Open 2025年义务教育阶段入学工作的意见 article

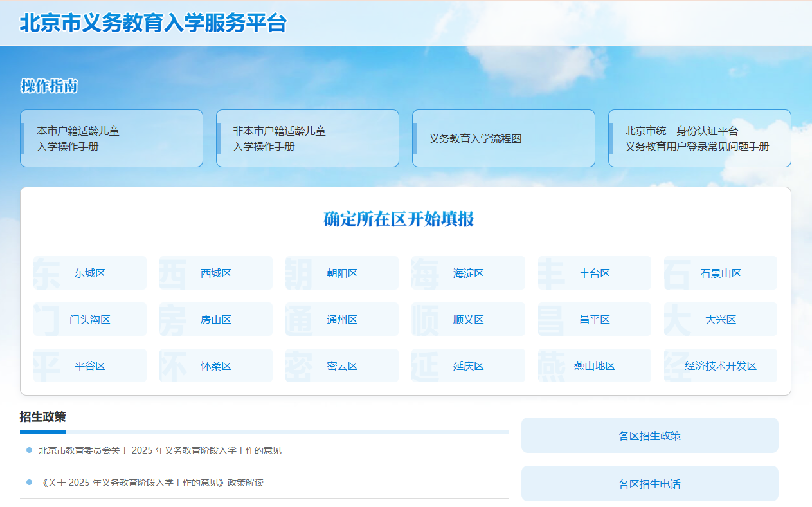[x=160, y=450]
